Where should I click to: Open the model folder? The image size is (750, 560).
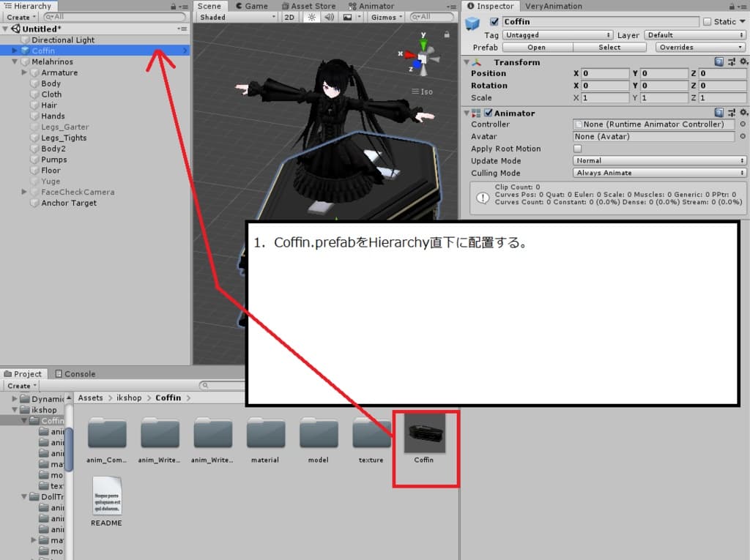(x=319, y=433)
